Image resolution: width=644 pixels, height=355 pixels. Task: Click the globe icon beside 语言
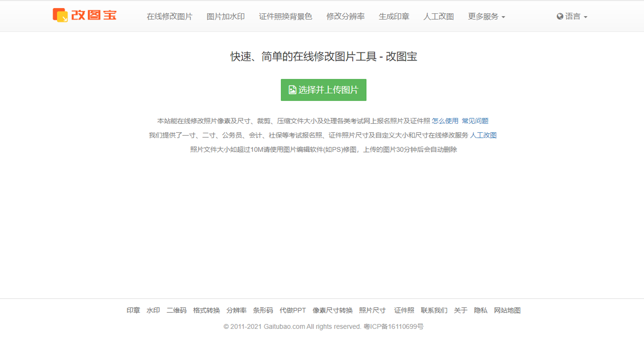coord(560,16)
